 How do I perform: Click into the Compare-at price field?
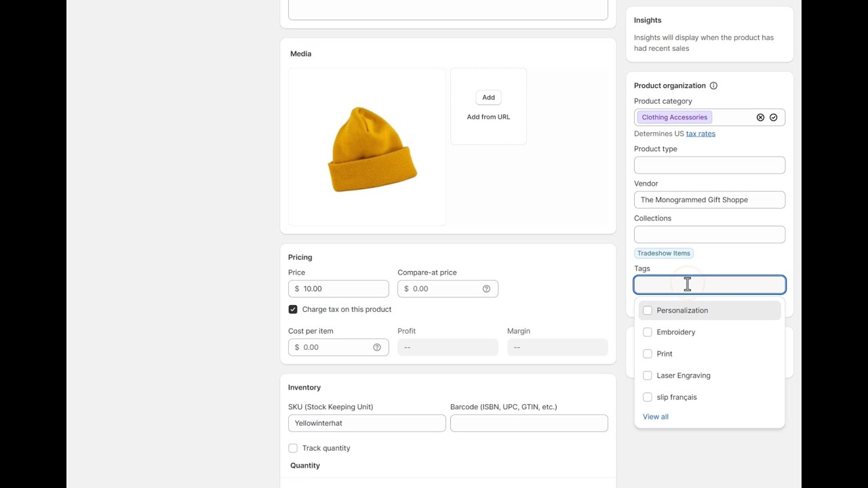point(448,289)
